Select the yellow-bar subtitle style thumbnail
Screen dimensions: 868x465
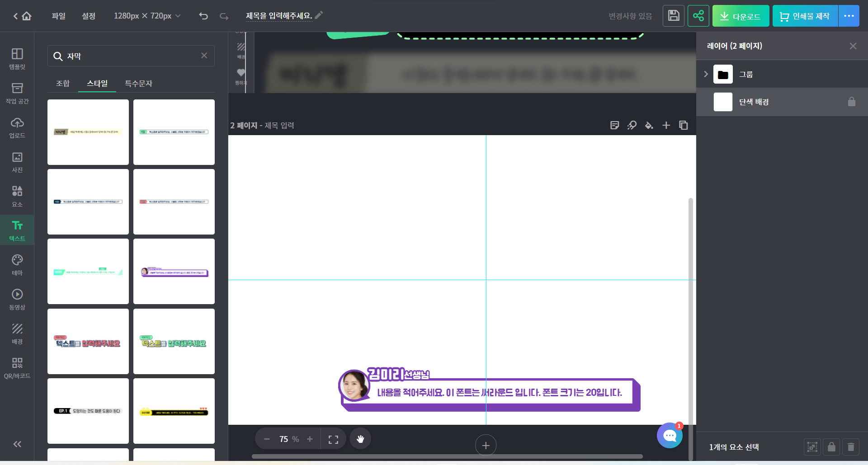pyautogui.click(x=88, y=132)
